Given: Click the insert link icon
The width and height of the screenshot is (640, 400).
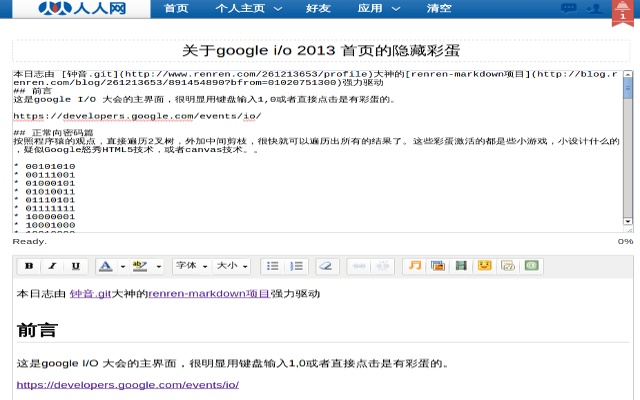Looking at the screenshot, I should 359,266.
